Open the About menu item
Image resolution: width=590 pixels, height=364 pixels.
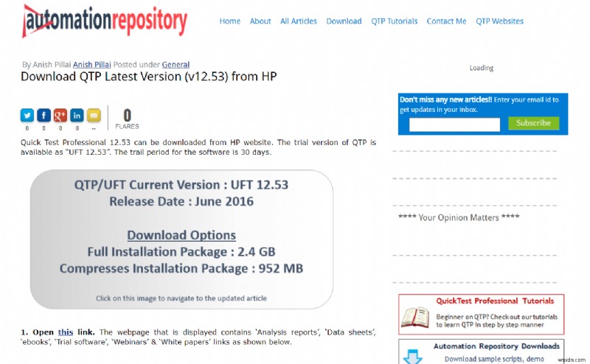click(260, 21)
